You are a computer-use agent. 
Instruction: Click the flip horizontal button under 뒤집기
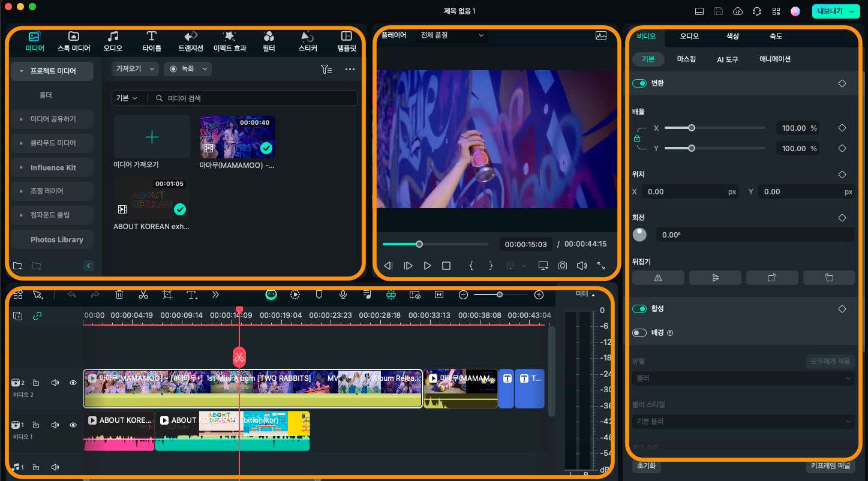point(658,278)
